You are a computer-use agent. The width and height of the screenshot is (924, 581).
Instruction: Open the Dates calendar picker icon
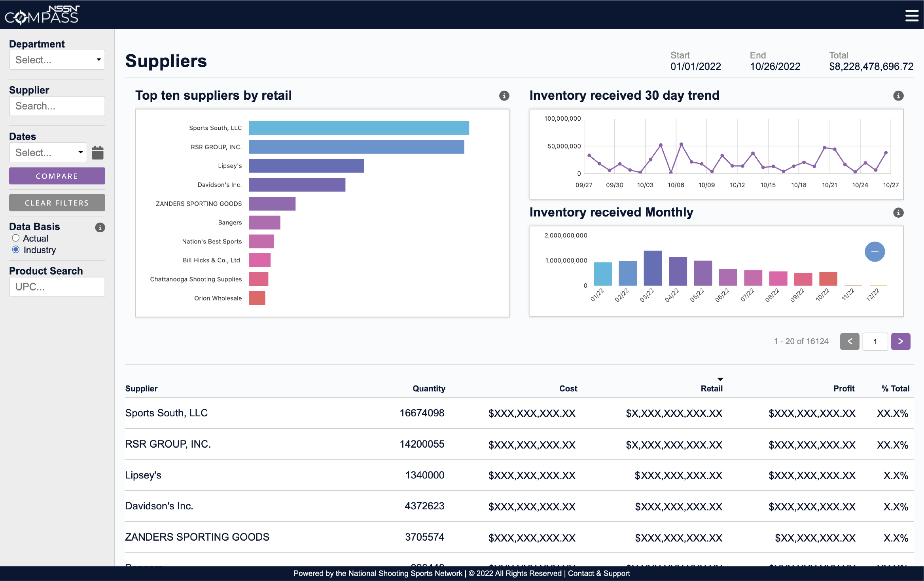(x=97, y=152)
